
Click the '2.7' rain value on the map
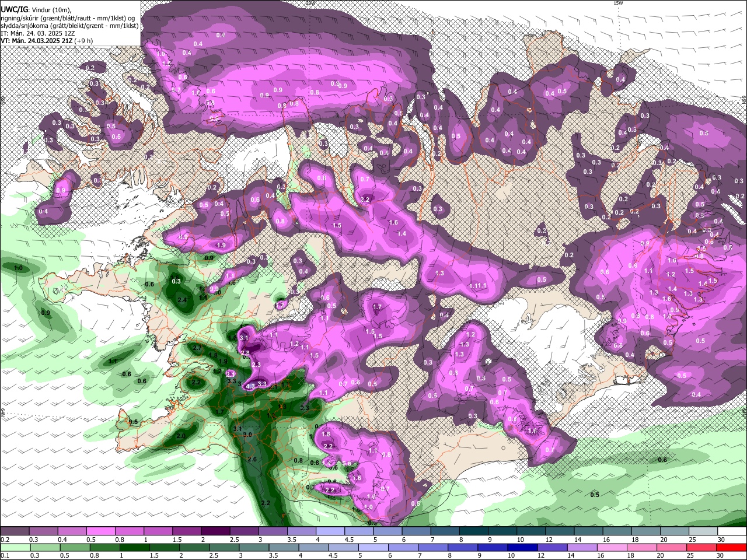pyautogui.click(x=197, y=348)
